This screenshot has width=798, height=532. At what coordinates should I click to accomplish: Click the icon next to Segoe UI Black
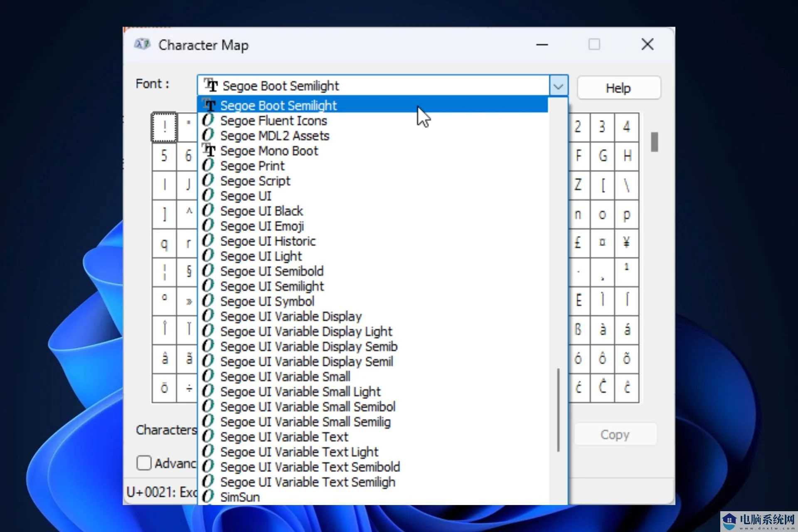208,210
